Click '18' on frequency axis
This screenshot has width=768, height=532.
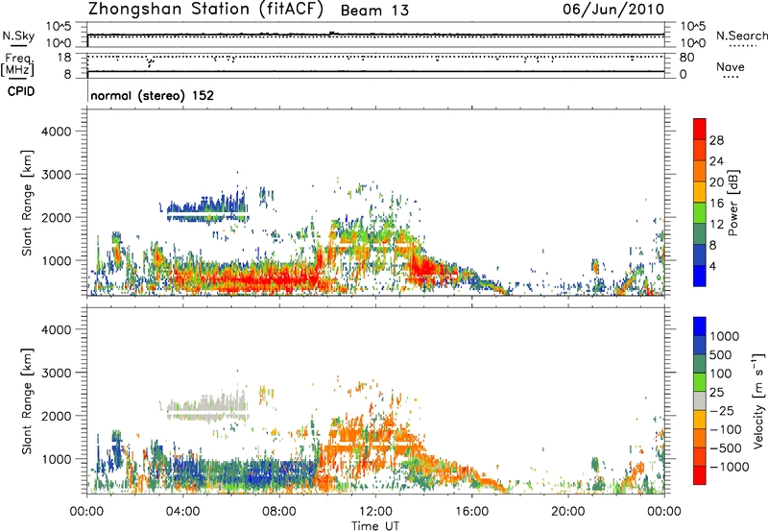(64, 58)
